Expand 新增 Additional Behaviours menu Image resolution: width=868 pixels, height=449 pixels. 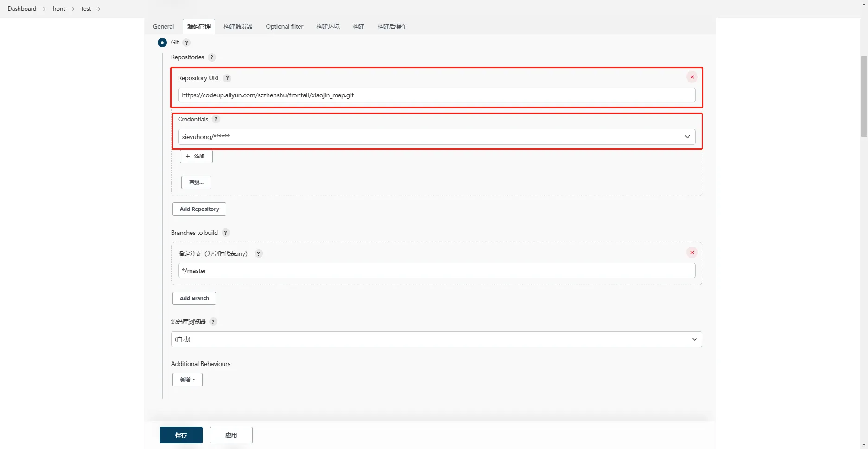(x=187, y=380)
